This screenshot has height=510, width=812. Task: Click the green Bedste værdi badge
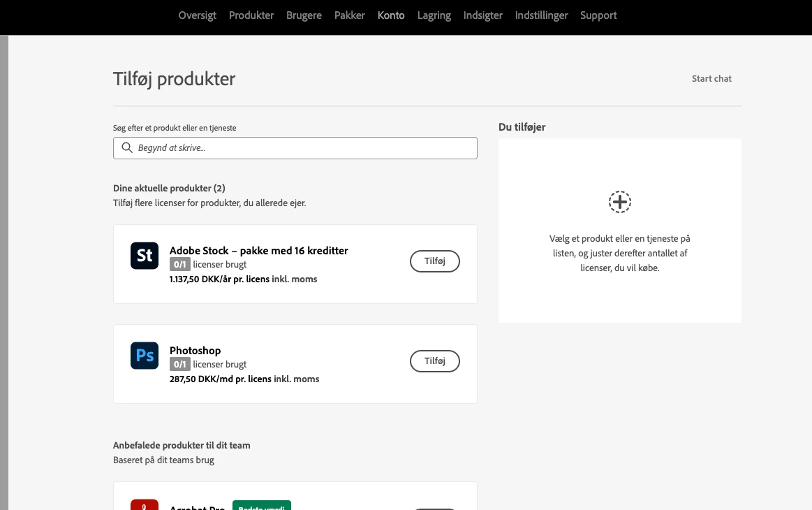(x=262, y=506)
